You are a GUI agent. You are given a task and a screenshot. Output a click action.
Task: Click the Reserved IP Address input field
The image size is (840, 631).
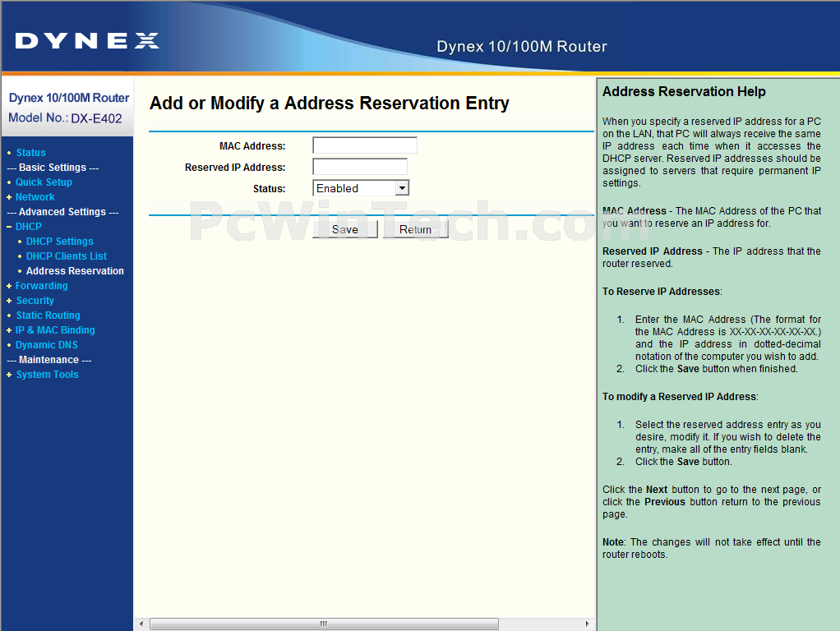tap(360, 167)
